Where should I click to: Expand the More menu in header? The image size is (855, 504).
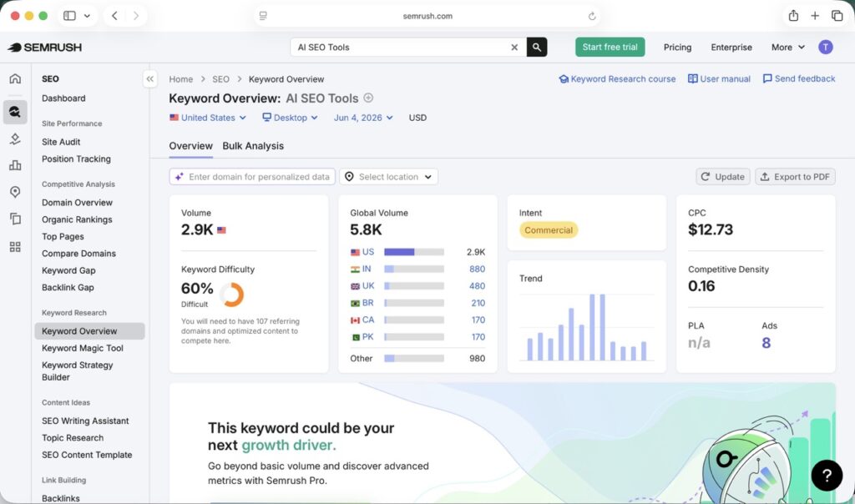tap(788, 48)
